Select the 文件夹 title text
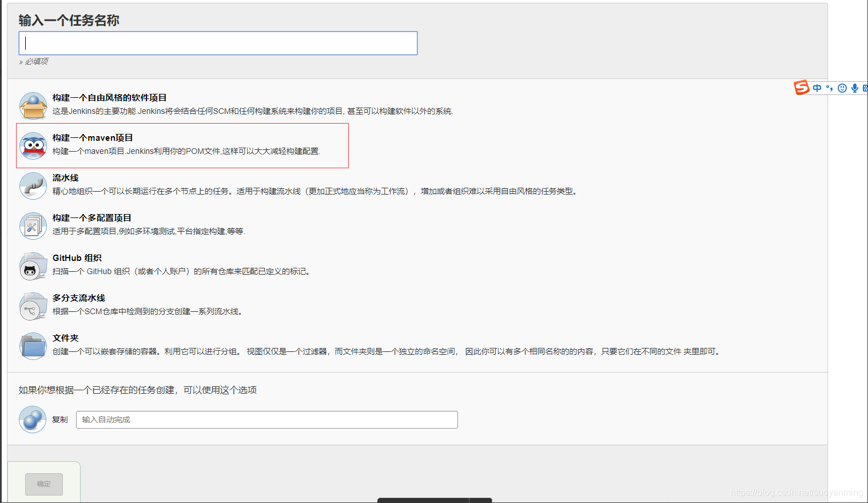This screenshot has width=868, height=503. pos(66,338)
